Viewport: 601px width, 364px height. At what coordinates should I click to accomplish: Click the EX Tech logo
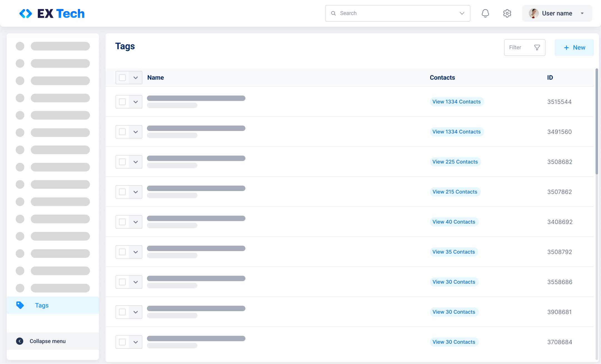pyautogui.click(x=52, y=13)
